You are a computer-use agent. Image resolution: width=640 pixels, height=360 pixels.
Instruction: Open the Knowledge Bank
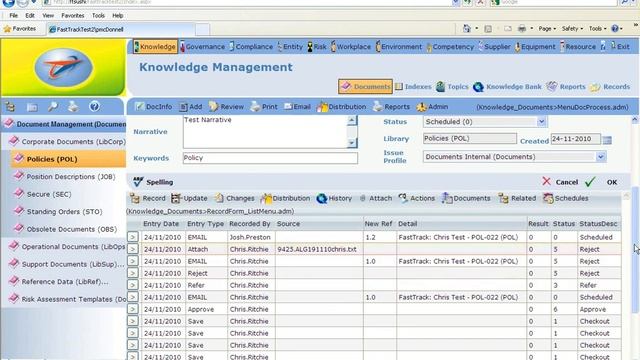[x=507, y=87]
